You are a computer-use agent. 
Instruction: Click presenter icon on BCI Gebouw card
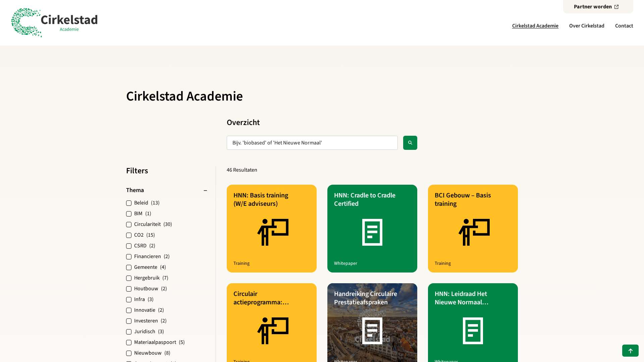(474, 232)
